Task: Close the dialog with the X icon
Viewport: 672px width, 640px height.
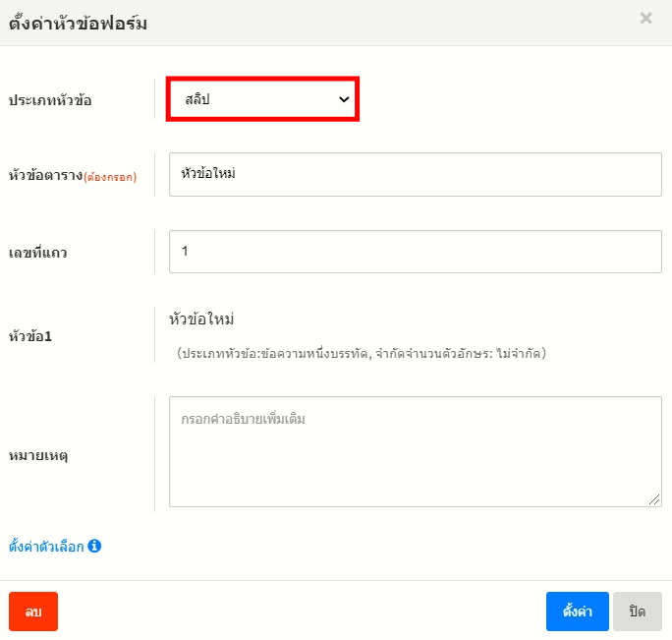Action: 645,18
